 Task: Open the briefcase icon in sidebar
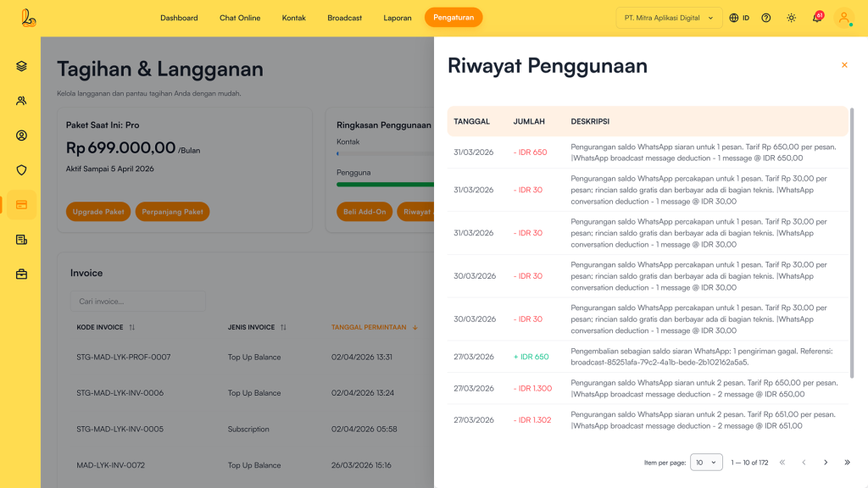click(x=21, y=274)
